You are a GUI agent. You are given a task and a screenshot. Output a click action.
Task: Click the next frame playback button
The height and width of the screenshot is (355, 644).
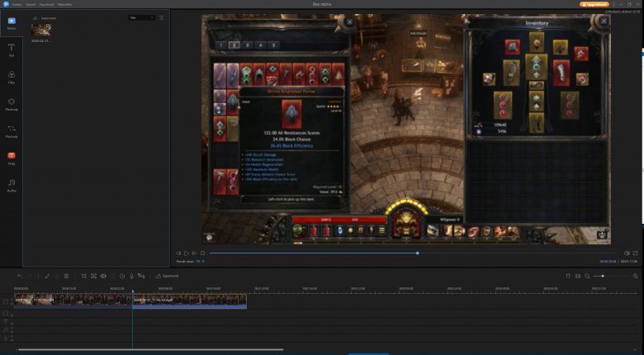tap(194, 253)
